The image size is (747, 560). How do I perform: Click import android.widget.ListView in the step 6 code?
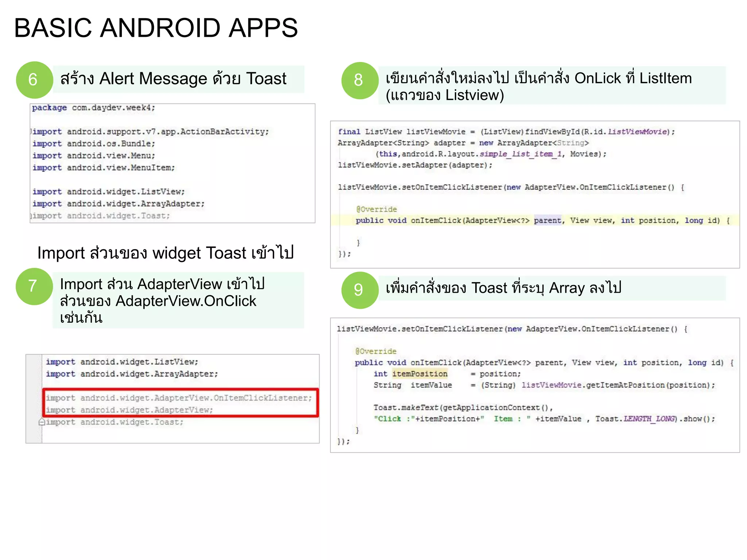coord(109,192)
